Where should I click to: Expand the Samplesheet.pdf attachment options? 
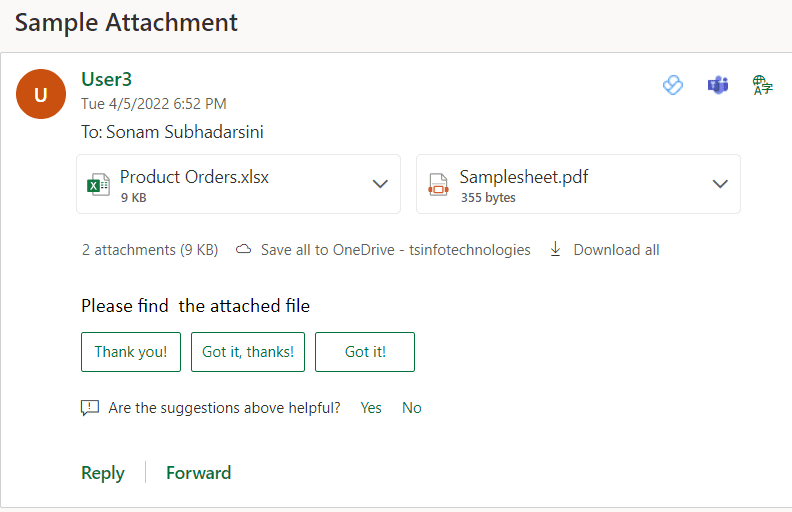pos(720,184)
